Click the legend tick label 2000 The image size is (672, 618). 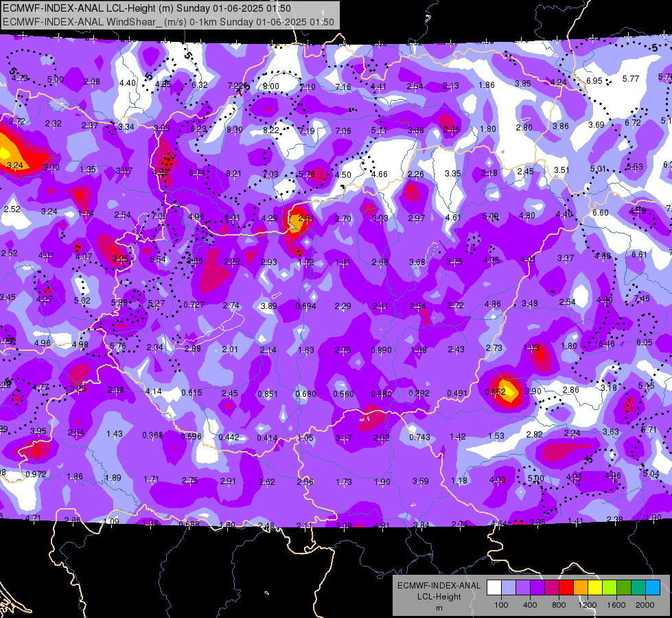click(x=645, y=605)
